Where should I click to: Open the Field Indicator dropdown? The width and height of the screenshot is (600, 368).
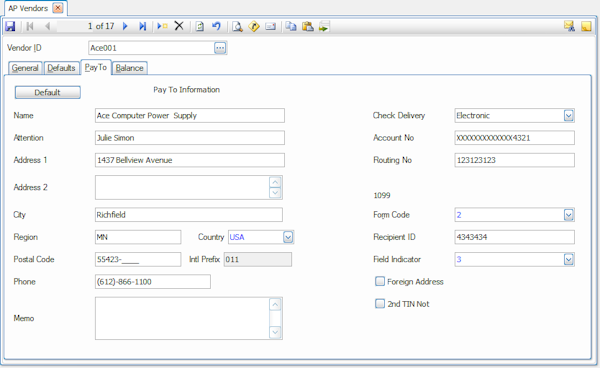[x=569, y=259]
